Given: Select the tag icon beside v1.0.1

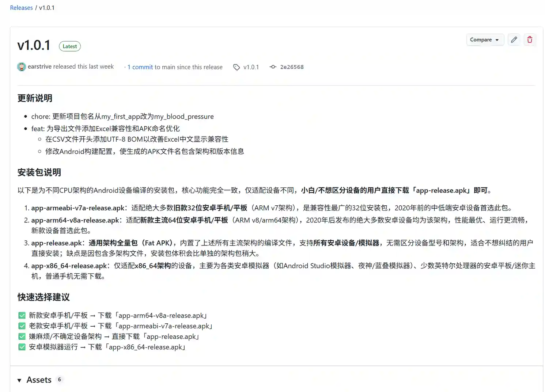Looking at the screenshot, I should point(236,67).
